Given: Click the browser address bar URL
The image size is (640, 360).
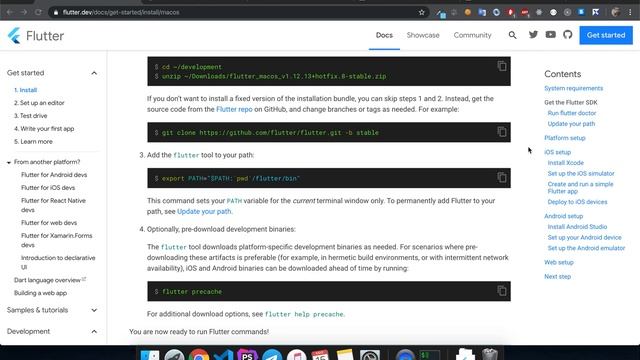Looking at the screenshot, I should (121, 12).
